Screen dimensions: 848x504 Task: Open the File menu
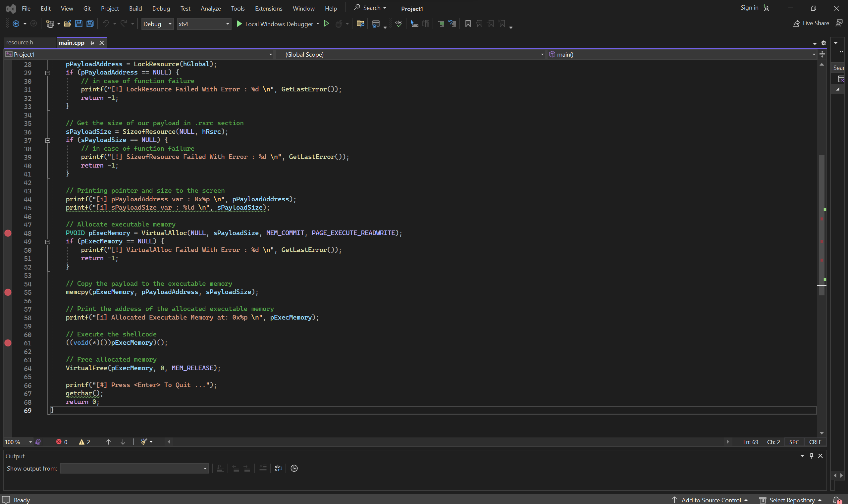tap(26, 8)
